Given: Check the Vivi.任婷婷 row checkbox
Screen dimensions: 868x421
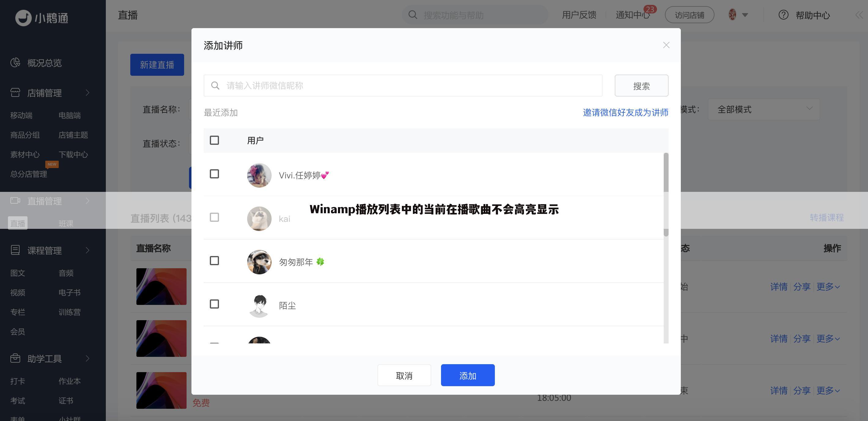Looking at the screenshot, I should coord(214,174).
